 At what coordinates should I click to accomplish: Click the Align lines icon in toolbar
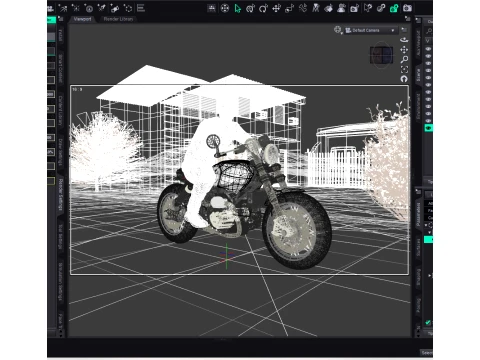tap(141, 8)
